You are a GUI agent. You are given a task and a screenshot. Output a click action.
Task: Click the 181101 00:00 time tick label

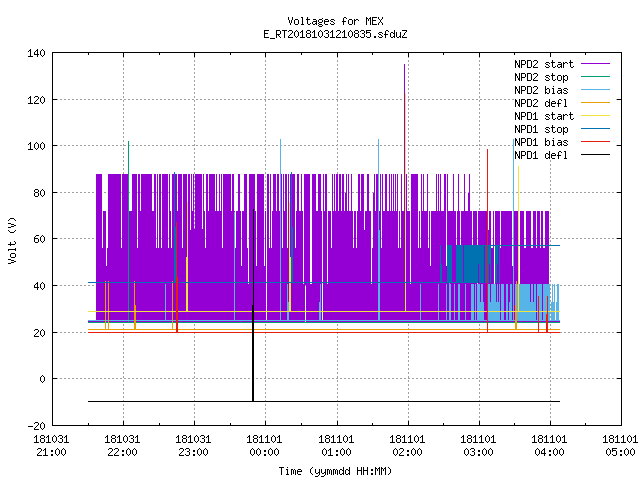(264, 446)
